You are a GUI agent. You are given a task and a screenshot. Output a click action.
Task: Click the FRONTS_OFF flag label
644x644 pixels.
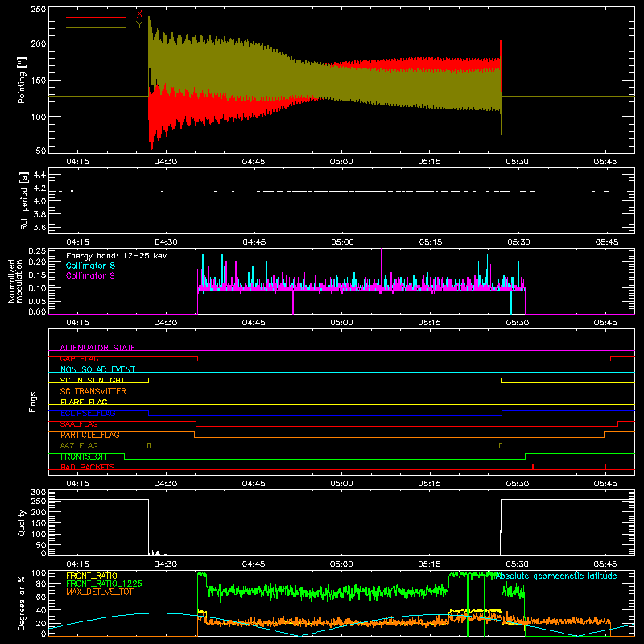(x=85, y=456)
